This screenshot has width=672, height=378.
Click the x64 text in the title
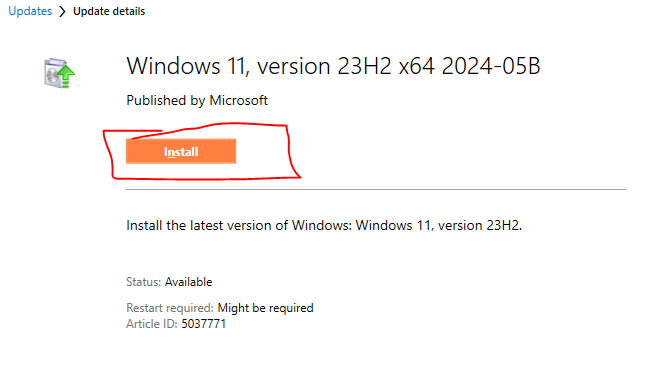(x=417, y=66)
